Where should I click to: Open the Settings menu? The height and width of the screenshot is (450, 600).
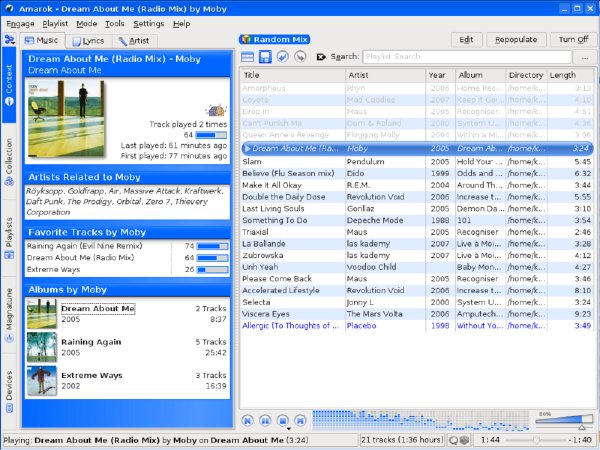148,24
